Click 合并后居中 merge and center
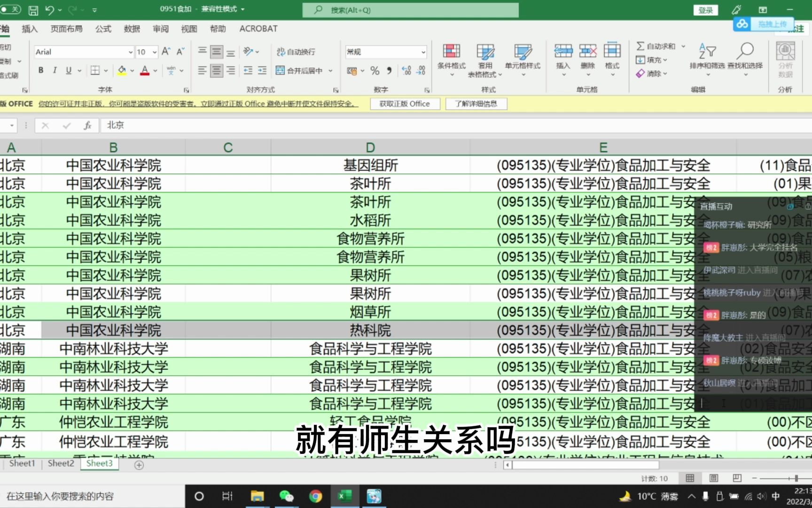Viewport: 812px width, 508px height. (x=299, y=71)
